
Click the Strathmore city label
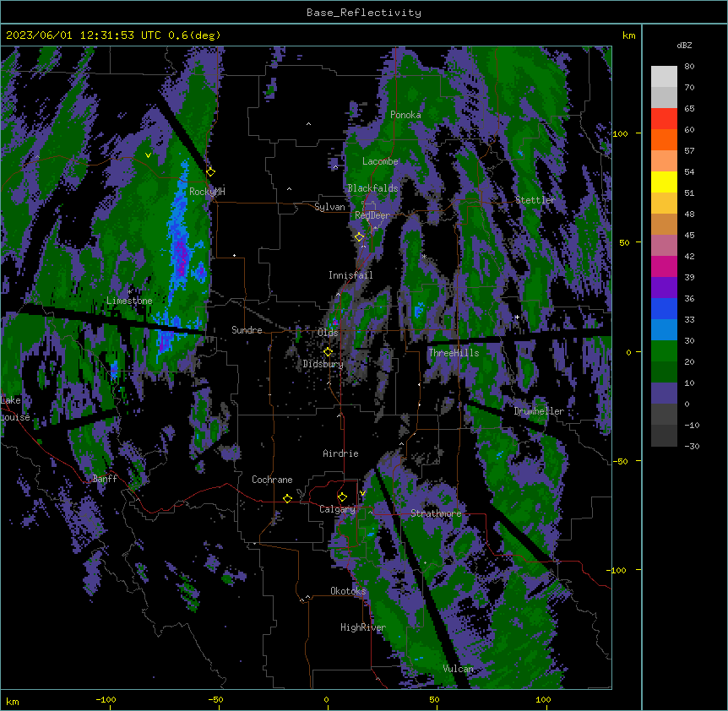coord(436,513)
